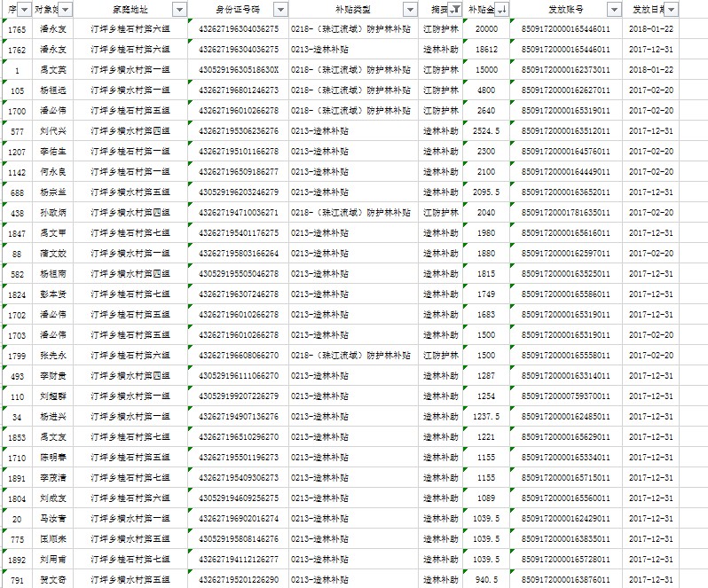Click the name cell 马汝青

[52, 519]
